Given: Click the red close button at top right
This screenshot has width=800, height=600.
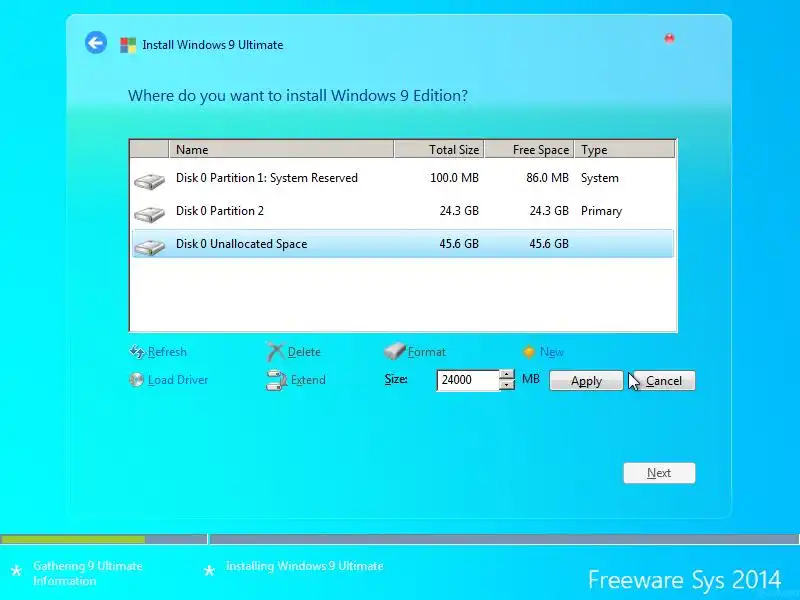Looking at the screenshot, I should [669, 39].
